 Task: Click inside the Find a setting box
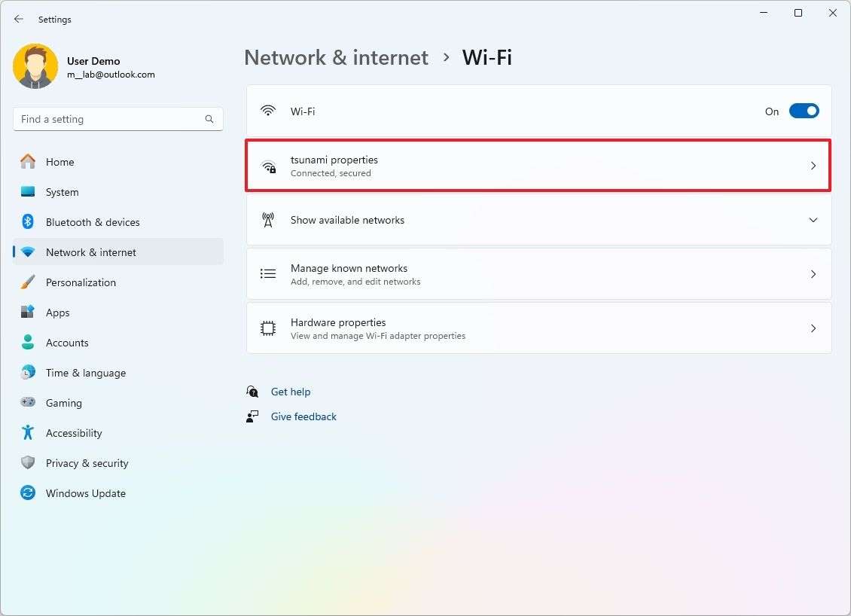tap(113, 118)
